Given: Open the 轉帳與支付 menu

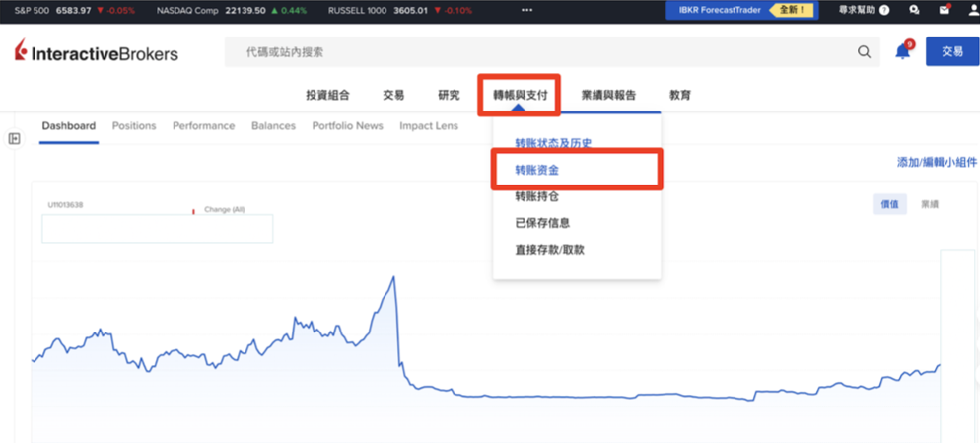Looking at the screenshot, I should click(x=520, y=96).
